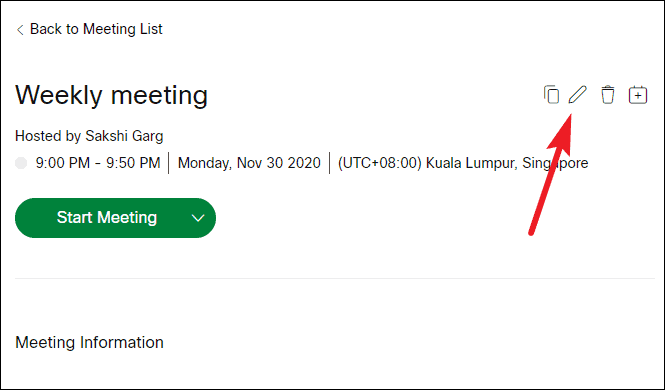The height and width of the screenshot is (390, 665).
Task: Open the Meeting Information section heading
Action: pos(89,343)
